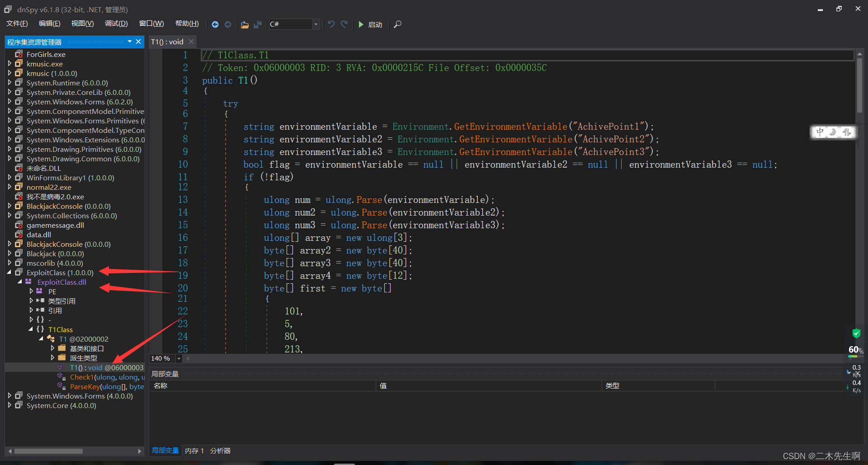
Task: Start debugging with the green play button
Action: coord(361,24)
